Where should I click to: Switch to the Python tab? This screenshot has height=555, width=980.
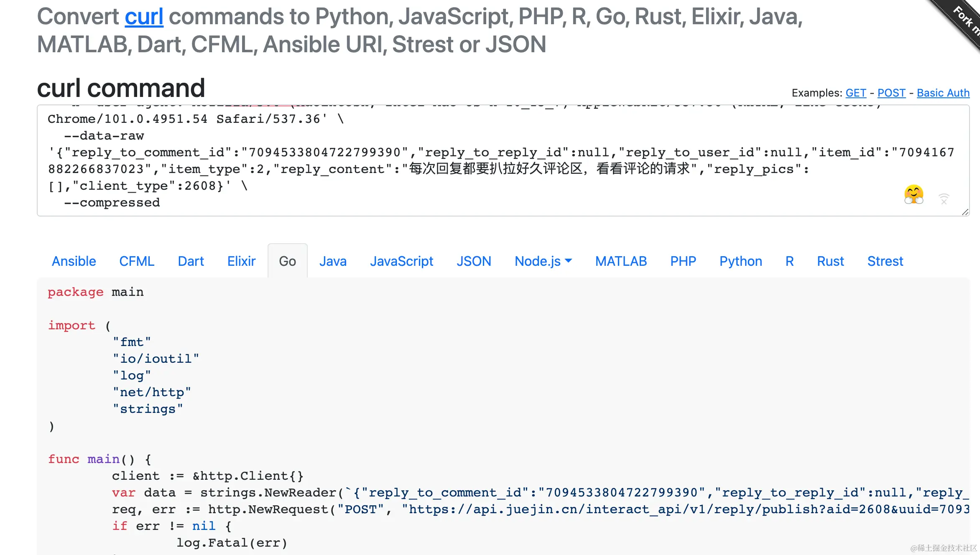click(740, 261)
